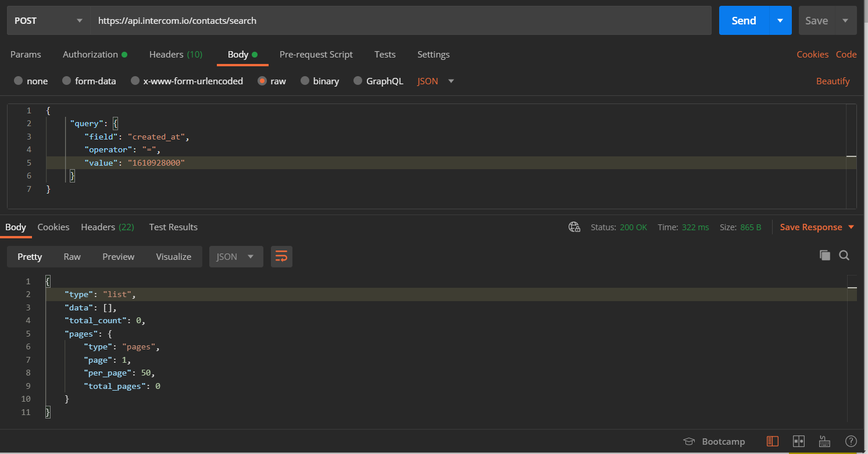Select the GraphQL body type
The width and height of the screenshot is (868, 454).
click(x=358, y=81)
